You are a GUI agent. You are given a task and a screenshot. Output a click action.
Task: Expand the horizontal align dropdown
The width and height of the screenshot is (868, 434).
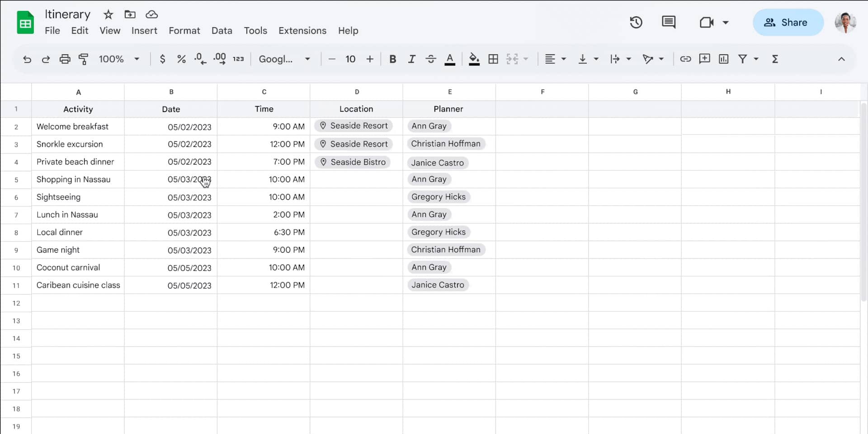click(x=555, y=59)
